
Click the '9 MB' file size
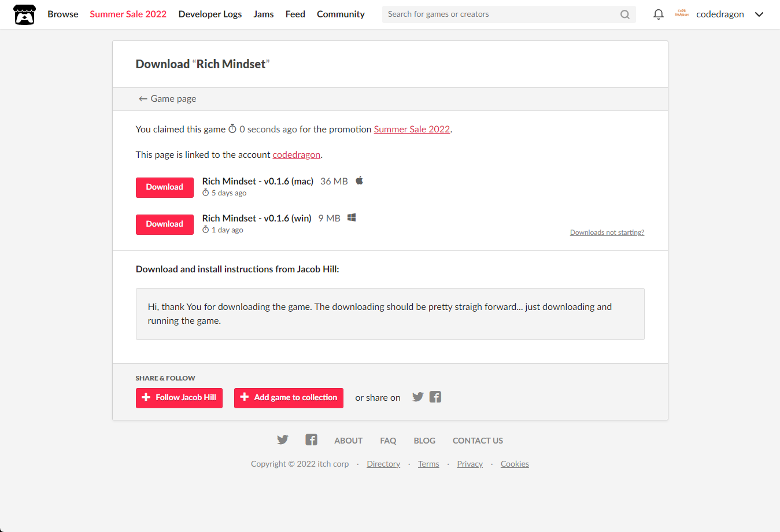pyautogui.click(x=329, y=218)
